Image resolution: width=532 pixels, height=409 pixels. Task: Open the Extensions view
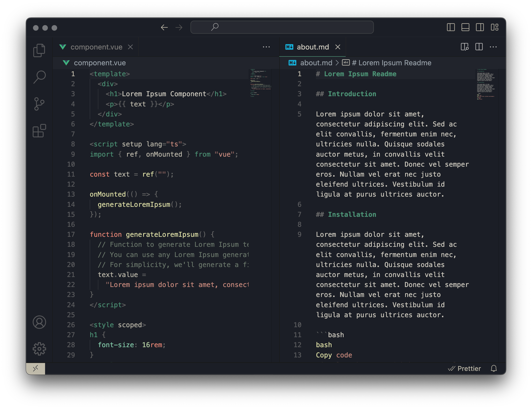pos(39,131)
